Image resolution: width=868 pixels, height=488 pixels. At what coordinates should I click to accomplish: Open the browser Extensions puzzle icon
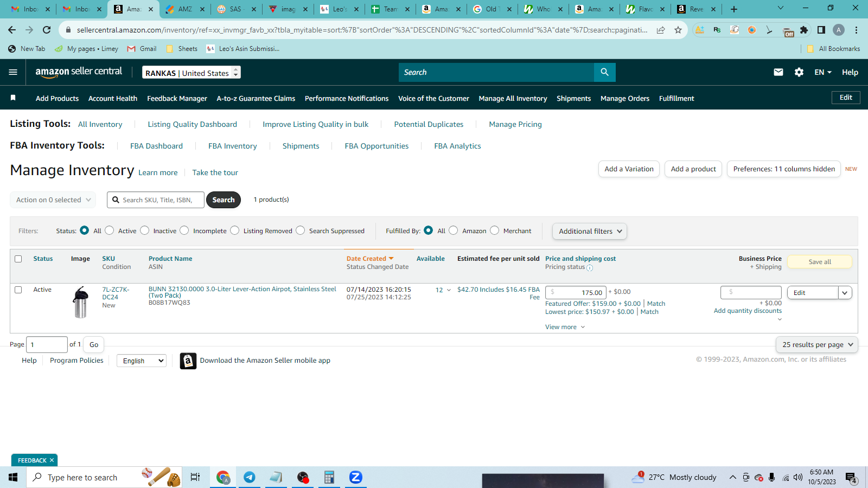point(804,30)
